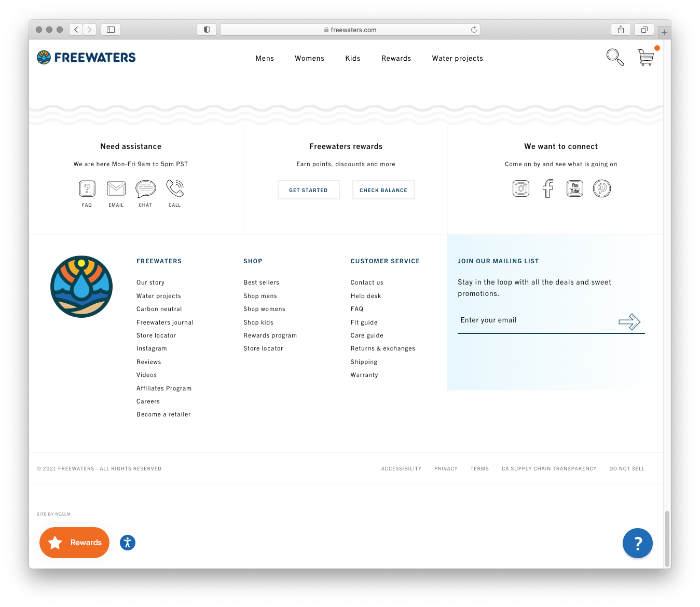
Task: Click the FAQ question mark icon
Action: 87,188
